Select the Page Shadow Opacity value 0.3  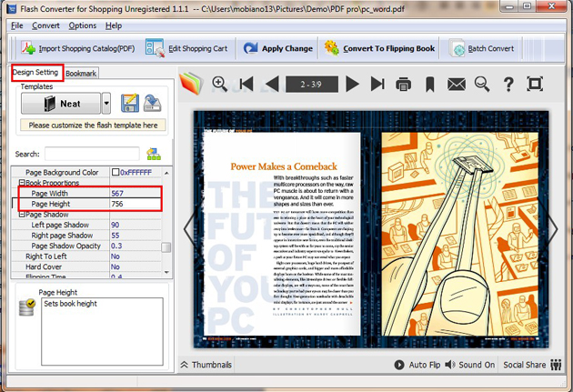(136, 246)
